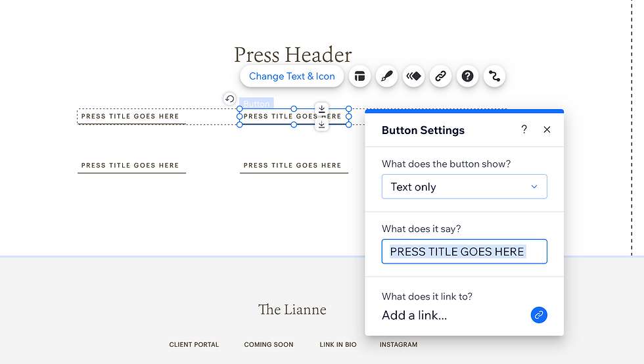Open the 'Text only' dropdown
Screen dimensions: 644x364
tap(464, 187)
